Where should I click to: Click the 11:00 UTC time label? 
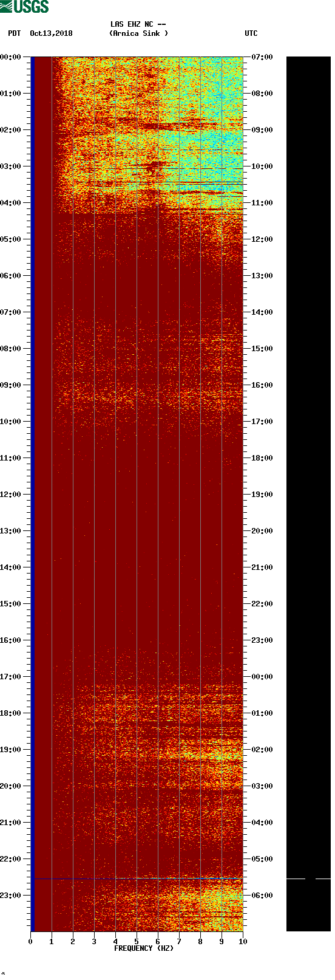pyautogui.click(x=262, y=203)
